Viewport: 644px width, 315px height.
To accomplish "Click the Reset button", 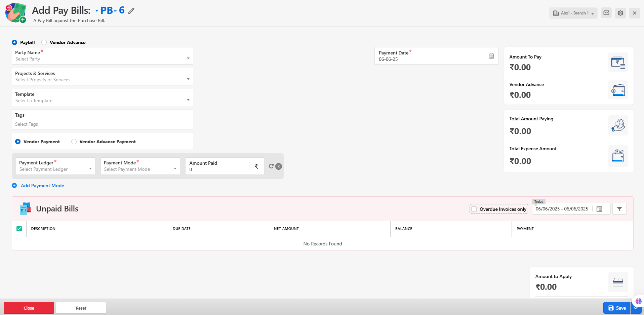I will (x=81, y=308).
